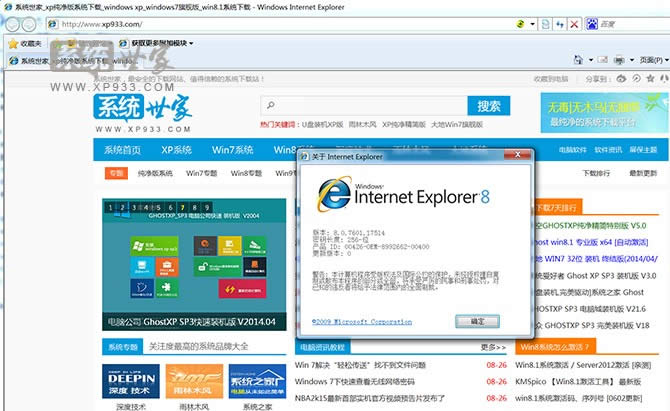Click the Refresh arrows icon
Viewport: 670px width, 411px height.
click(x=560, y=24)
